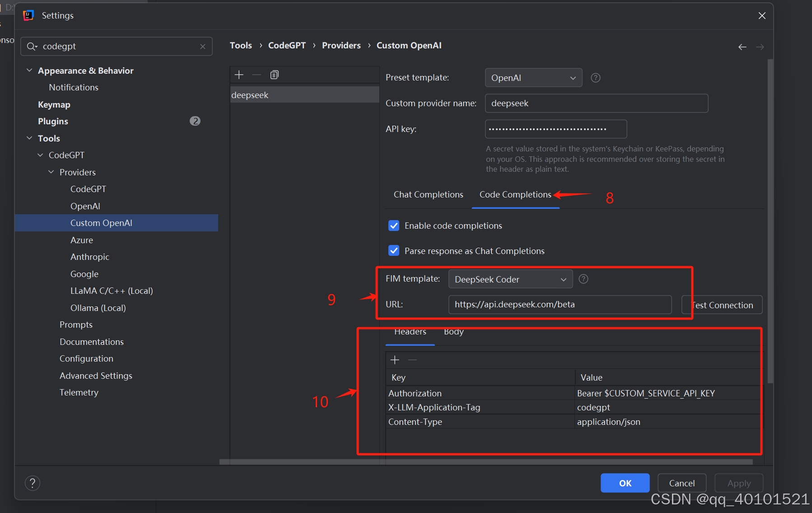This screenshot has height=513, width=812.
Task: Open Plugins settings
Action: 53,121
